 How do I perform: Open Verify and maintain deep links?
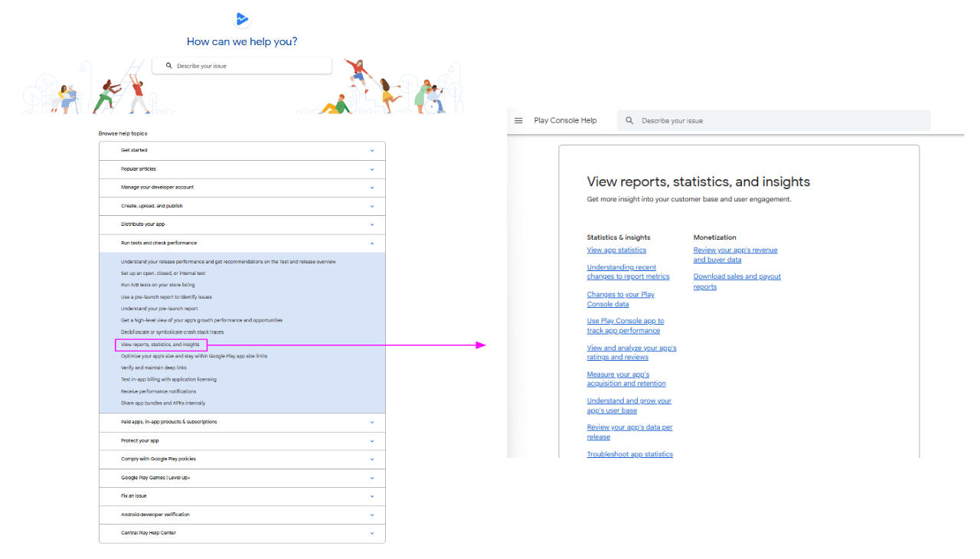pyautogui.click(x=153, y=368)
